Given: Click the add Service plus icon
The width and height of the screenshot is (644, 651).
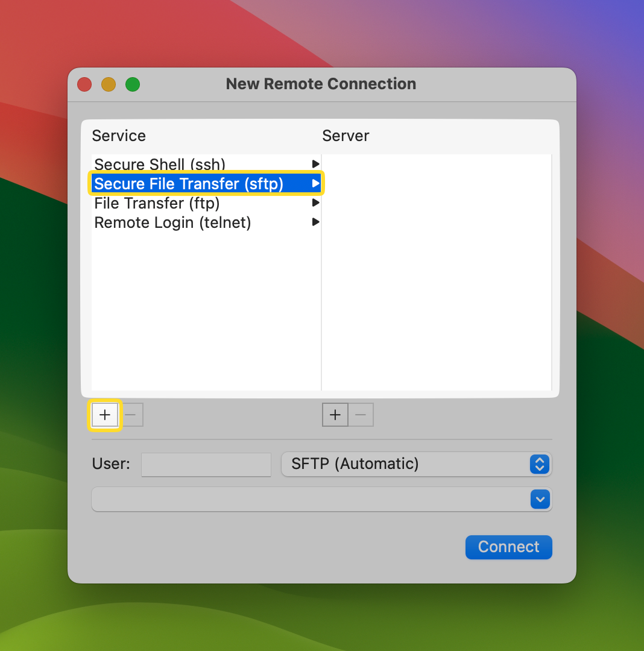Looking at the screenshot, I should click(x=104, y=415).
